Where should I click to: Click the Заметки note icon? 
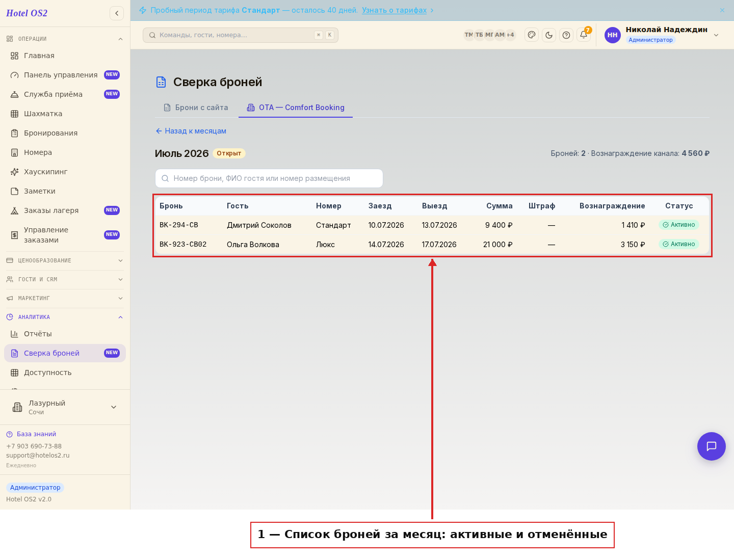click(x=15, y=191)
